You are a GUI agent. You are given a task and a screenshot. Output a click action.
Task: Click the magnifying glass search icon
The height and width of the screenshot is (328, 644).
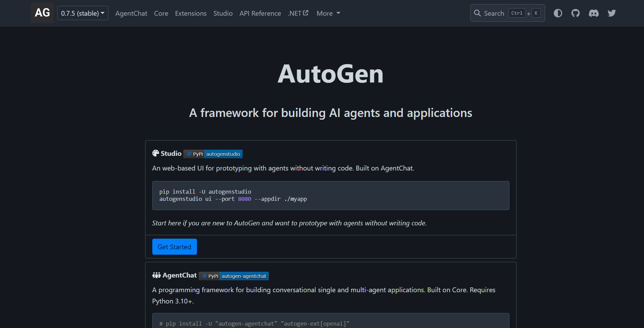[x=477, y=13]
